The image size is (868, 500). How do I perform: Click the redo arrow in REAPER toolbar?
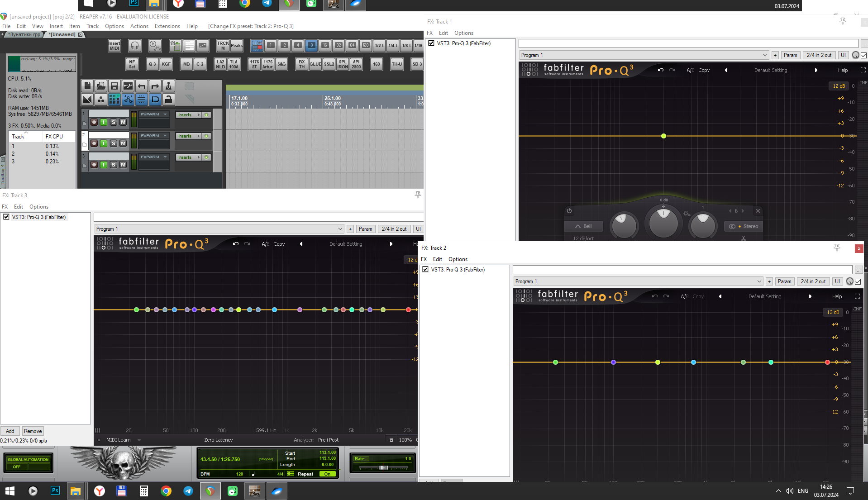155,86
